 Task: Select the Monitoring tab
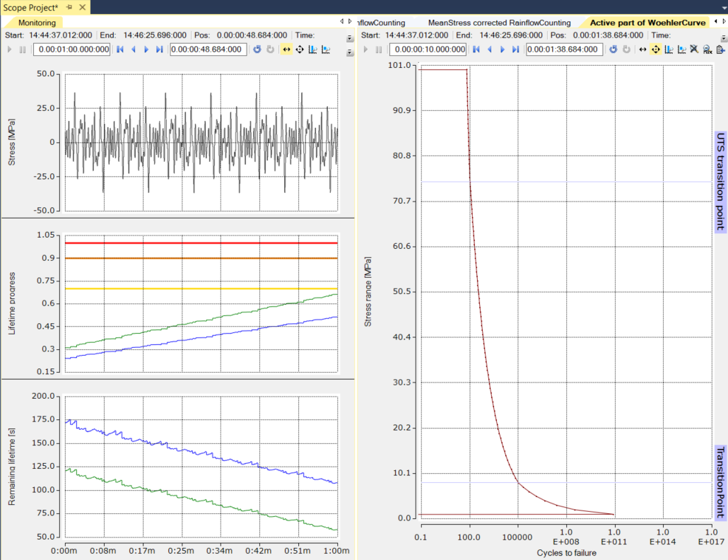tap(37, 23)
